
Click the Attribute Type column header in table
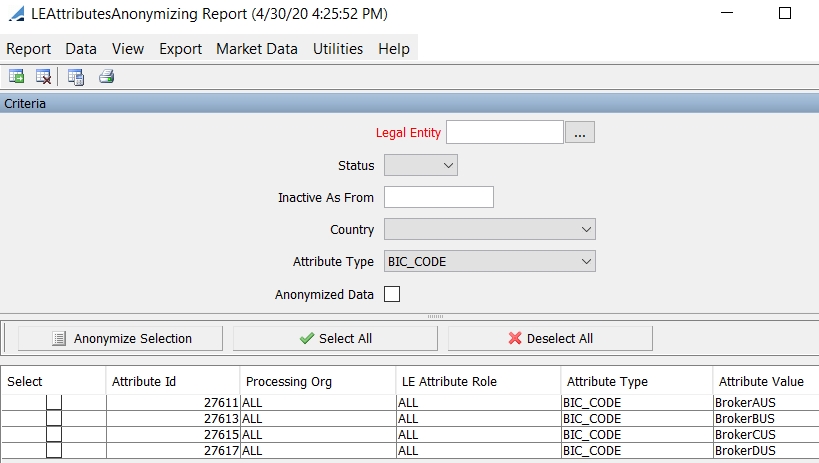(637, 381)
